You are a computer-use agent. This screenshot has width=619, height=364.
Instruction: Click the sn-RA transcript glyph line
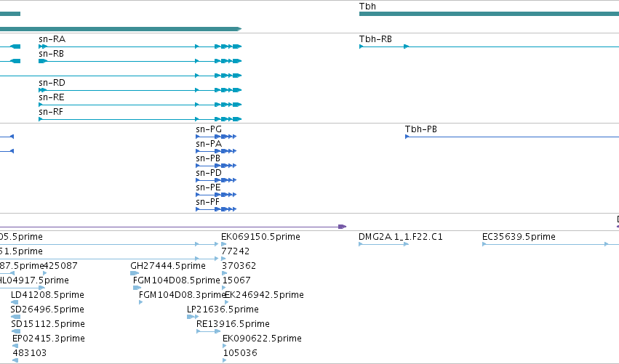[140, 46]
